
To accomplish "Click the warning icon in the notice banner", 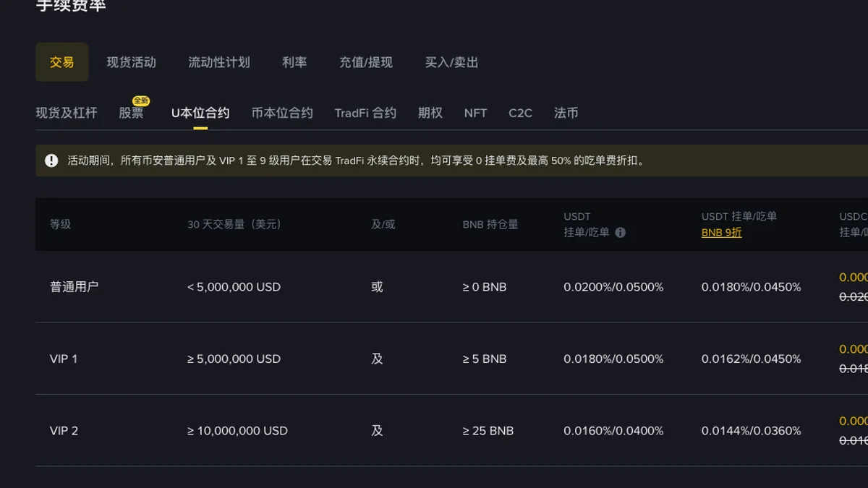I will coord(51,160).
